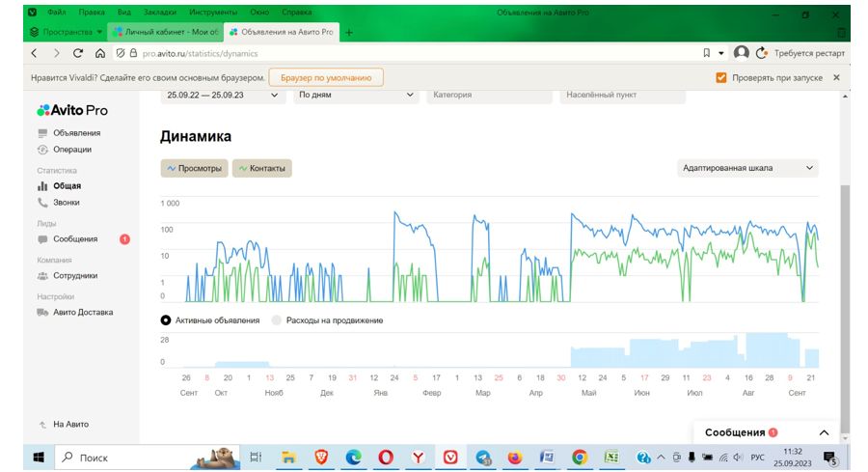Open the Закладки menu

click(x=160, y=12)
